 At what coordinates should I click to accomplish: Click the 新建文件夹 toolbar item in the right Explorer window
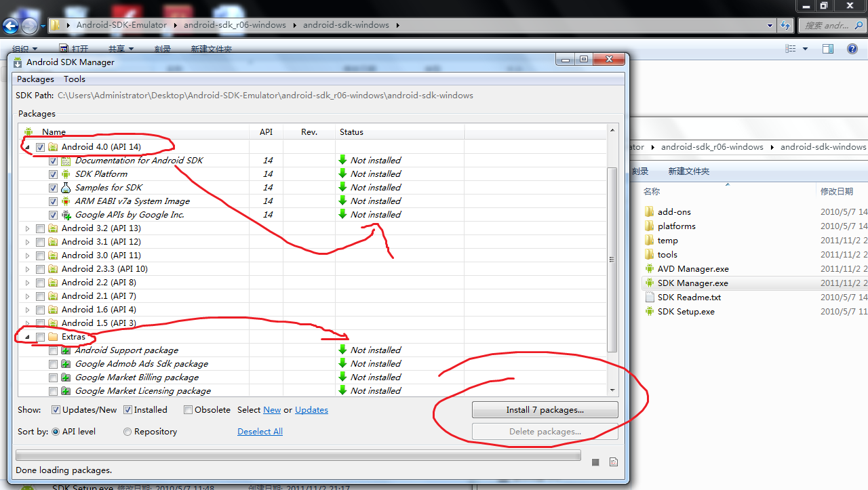[x=688, y=171]
